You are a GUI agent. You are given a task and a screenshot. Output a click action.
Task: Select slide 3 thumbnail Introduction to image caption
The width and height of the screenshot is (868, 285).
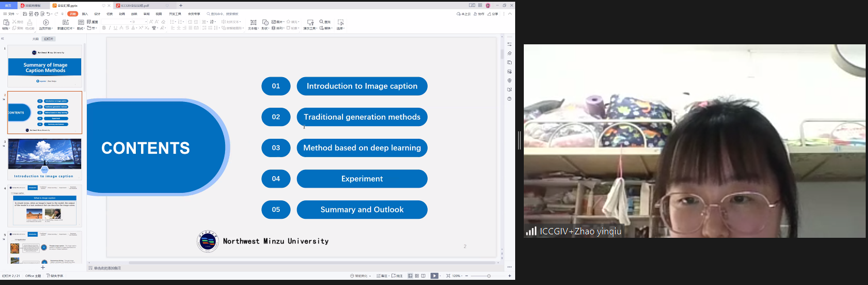pyautogui.click(x=44, y=159)
